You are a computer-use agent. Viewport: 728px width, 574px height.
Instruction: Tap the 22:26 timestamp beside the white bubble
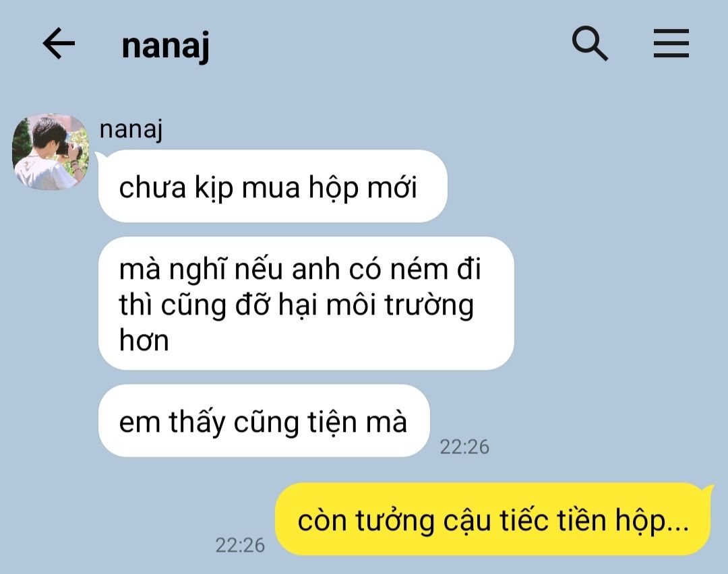(464, 447)
